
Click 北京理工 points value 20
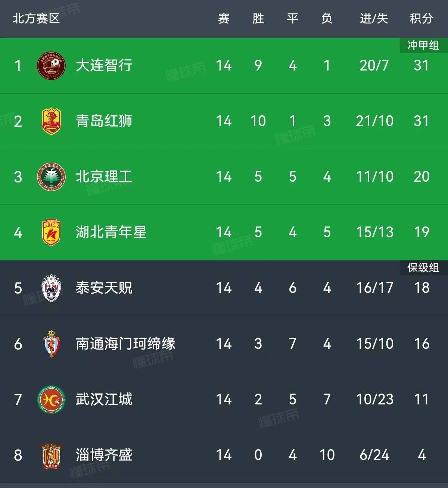coord(421,176)
